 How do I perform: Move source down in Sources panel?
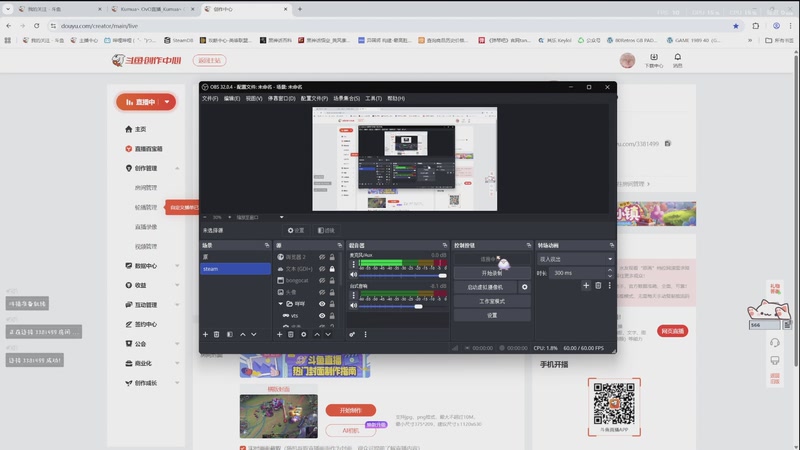(x=328, y=334)
